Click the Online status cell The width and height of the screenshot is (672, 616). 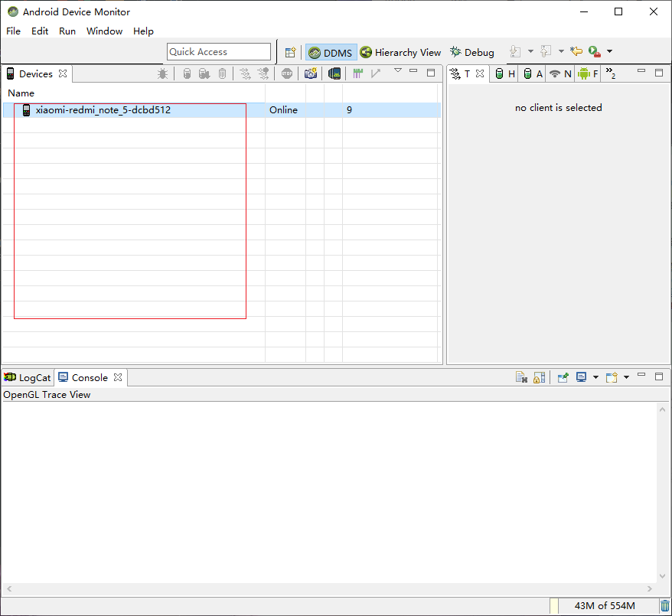coord(283,110)
